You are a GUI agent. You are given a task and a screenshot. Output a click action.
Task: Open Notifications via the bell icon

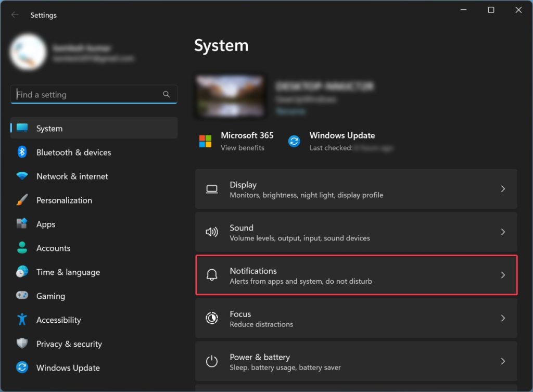pyautogui.click(x=211, y=275)
